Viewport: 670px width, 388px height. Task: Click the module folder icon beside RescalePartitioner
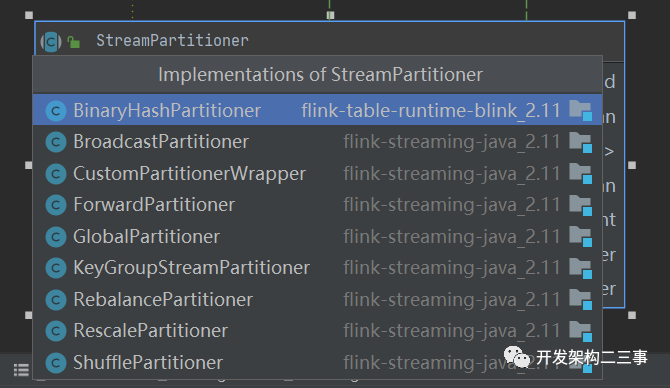(x=581, y=331)
